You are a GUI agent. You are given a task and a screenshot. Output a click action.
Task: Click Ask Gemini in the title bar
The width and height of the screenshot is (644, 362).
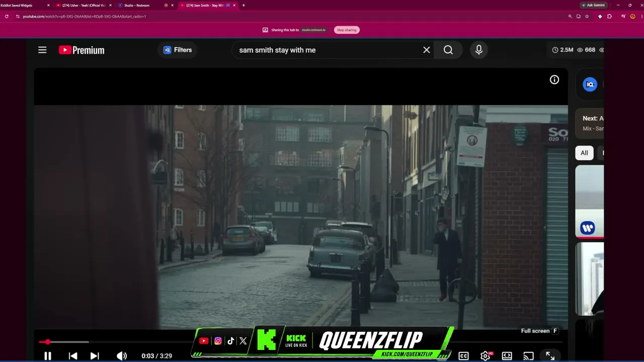click(593, 5)
